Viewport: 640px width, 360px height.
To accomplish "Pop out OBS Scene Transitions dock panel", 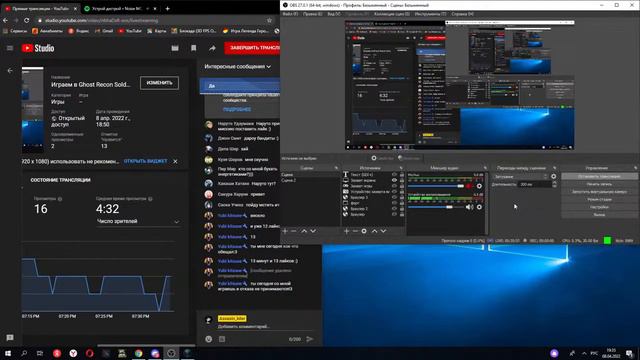I will pos(554,168).
